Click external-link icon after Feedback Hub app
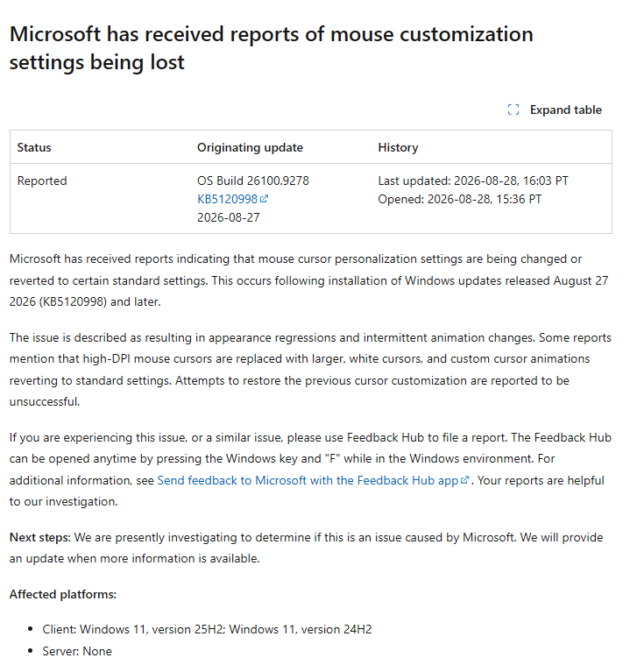The image size is (630, 672). [464, 480]
